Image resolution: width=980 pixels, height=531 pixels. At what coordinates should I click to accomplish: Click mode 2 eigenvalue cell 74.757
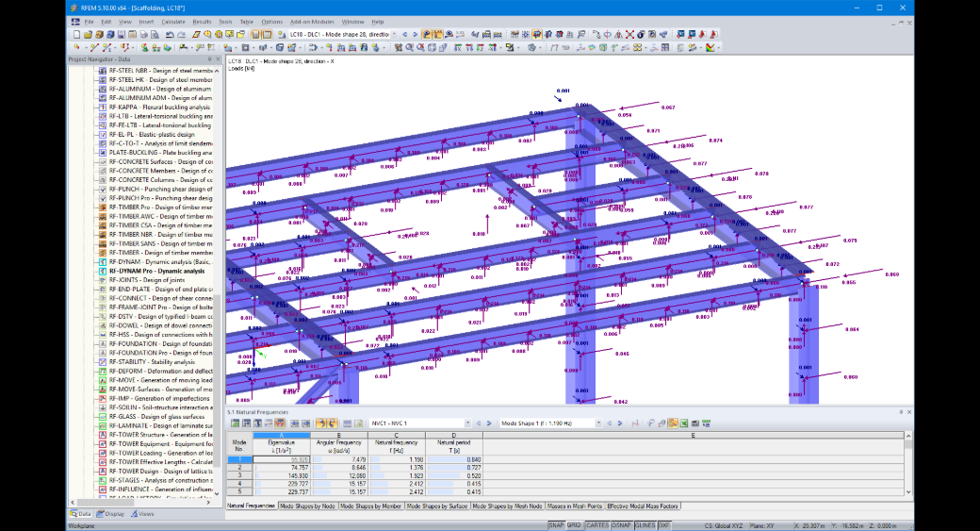pyautogui.click(x=281, y=467)
